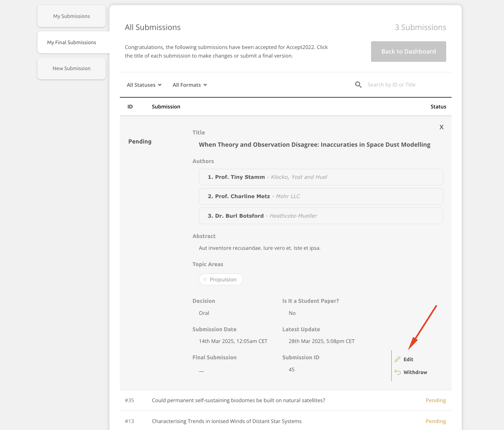Click the All Statuses chevron arrow
Screen dimensions: 504x430
[160, 85]
